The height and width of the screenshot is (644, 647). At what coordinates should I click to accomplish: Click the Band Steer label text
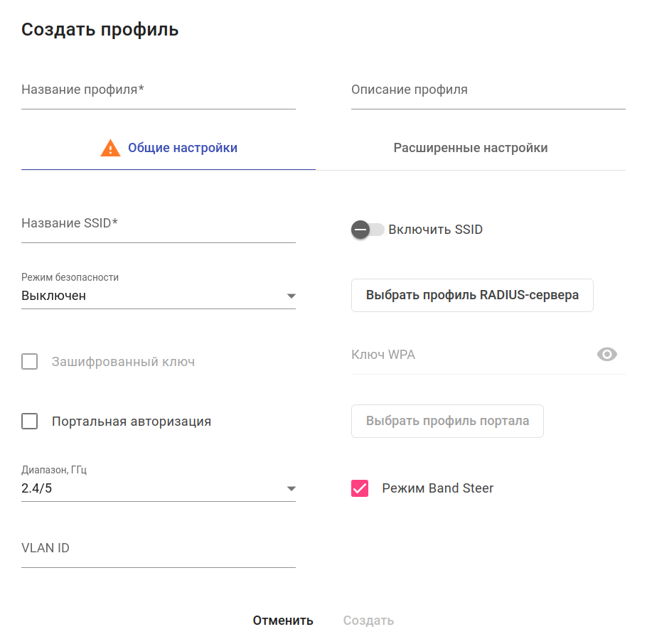437,488
